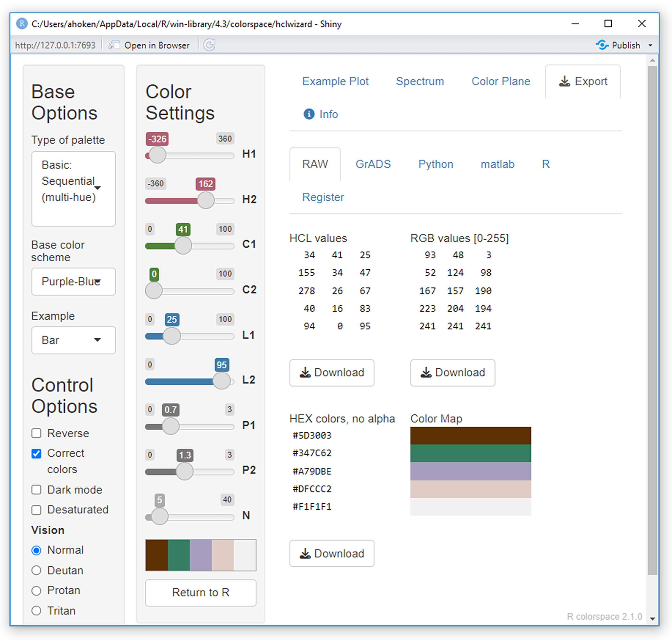Click the scrollbar up arrow

click(x=653, y=60)
